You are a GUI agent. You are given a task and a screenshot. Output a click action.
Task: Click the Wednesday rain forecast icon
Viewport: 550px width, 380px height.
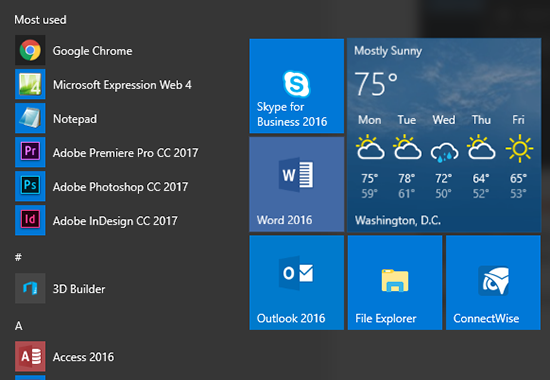tap(444, 152)
